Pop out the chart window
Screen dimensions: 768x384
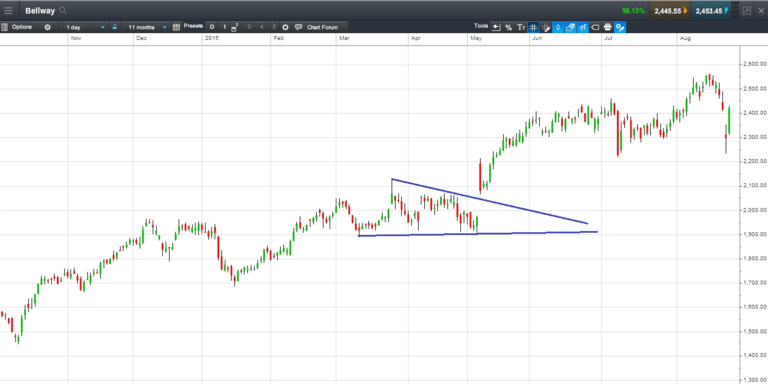pyautogui.click(x=746, y=11)
